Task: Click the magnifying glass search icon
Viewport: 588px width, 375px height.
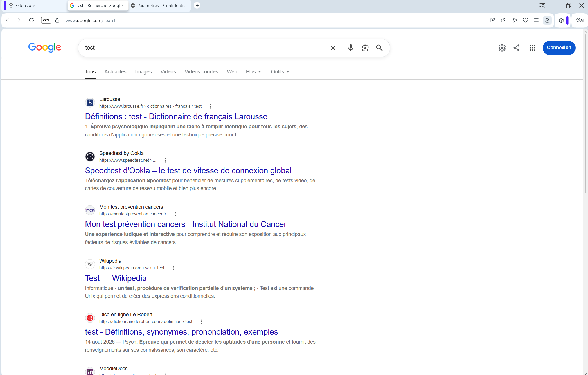Action: 379,48
